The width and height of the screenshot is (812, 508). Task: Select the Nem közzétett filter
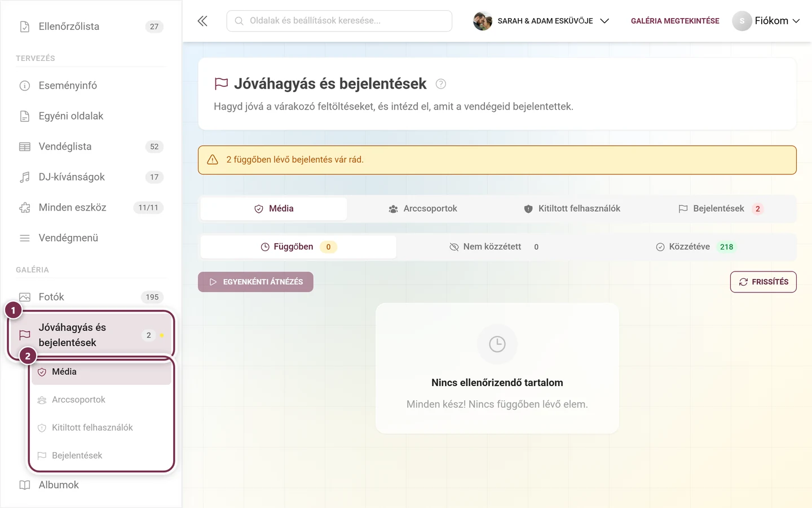point(494,247)
